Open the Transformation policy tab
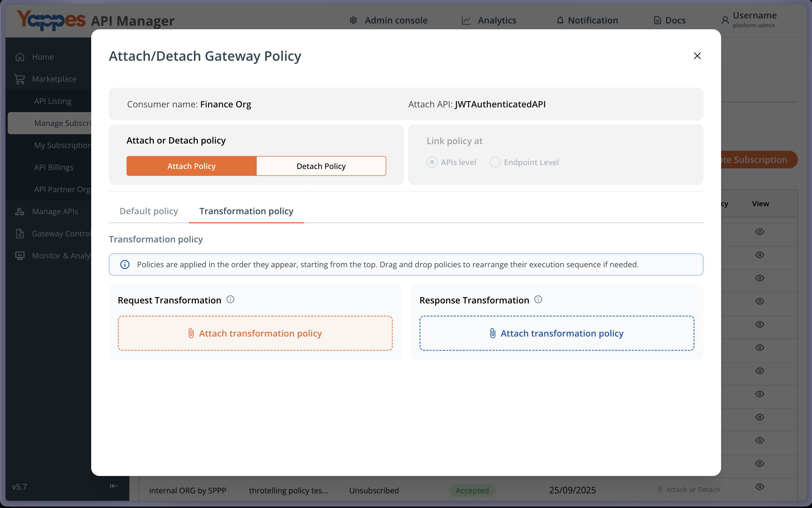Image resolution: width=812 pixels, height=508 pixels. [x=246, y=211]
